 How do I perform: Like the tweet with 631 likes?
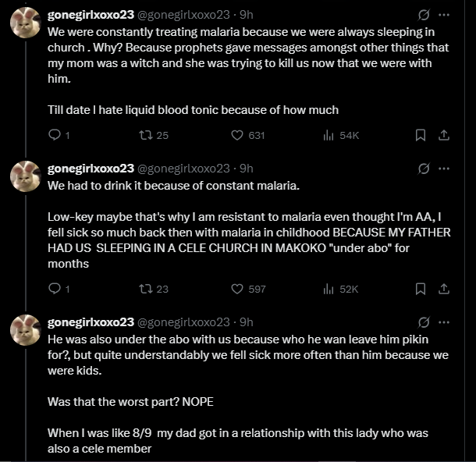(x=238, y=135)
